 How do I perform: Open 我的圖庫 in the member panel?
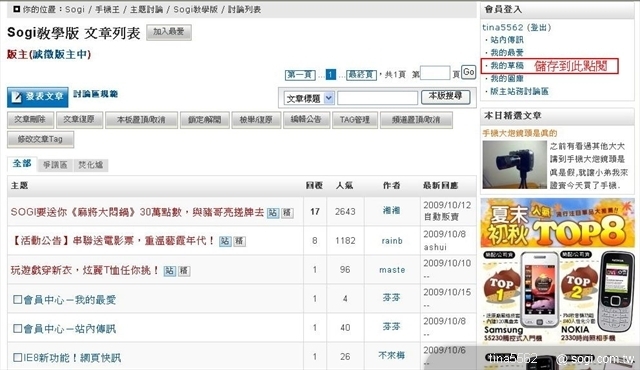click(507, 78)
